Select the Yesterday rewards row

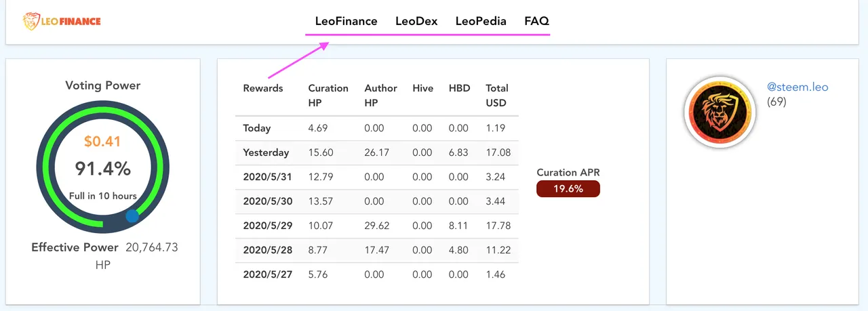tap(377, 152)
